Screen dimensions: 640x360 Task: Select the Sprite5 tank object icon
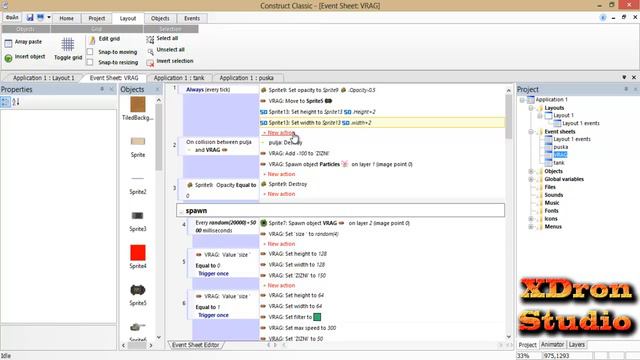138,290
